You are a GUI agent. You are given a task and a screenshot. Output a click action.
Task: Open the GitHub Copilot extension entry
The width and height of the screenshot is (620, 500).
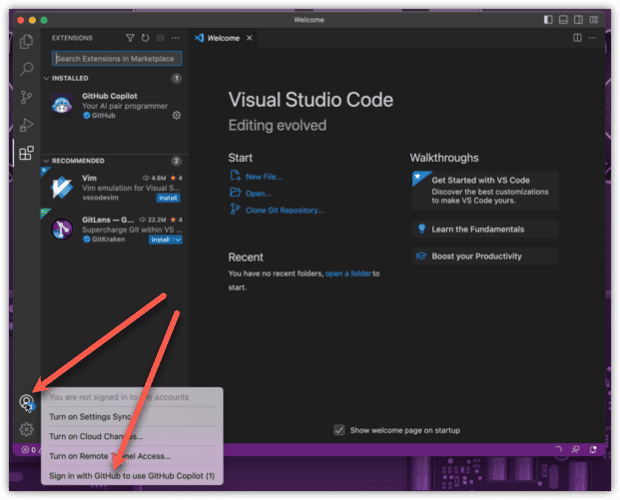click(114, 106)
